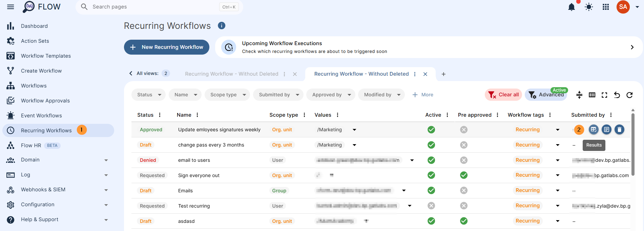Switch to the inactive Recurring Workflow view tab
Image resolution: width=644 pixels, height=231 pixels.
click(x=232, y=74)
